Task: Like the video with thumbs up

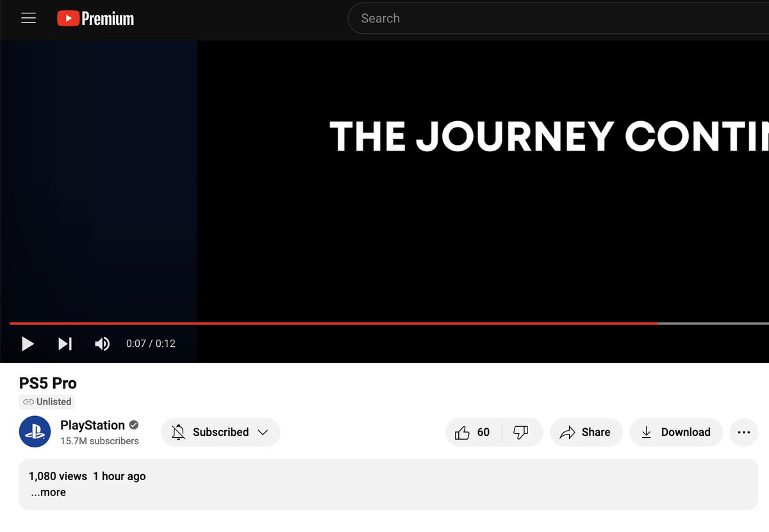Action: coord(474,432)
